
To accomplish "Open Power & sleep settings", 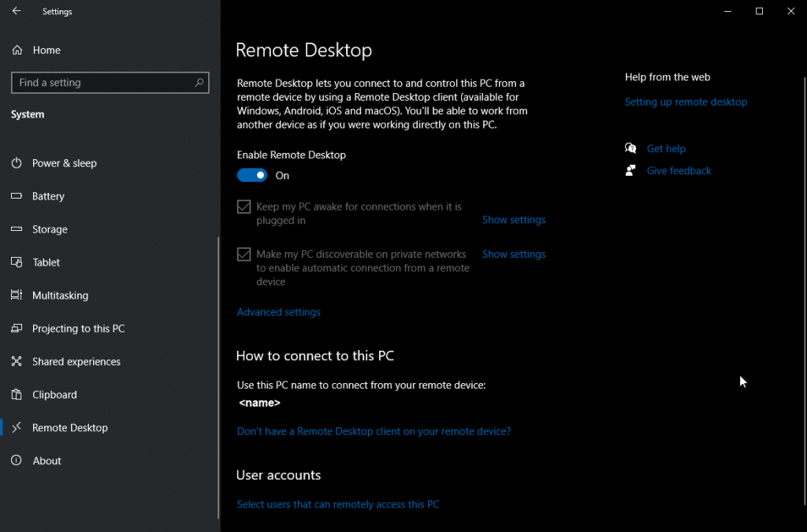I will pyautogui.click(x=64, y=163).
